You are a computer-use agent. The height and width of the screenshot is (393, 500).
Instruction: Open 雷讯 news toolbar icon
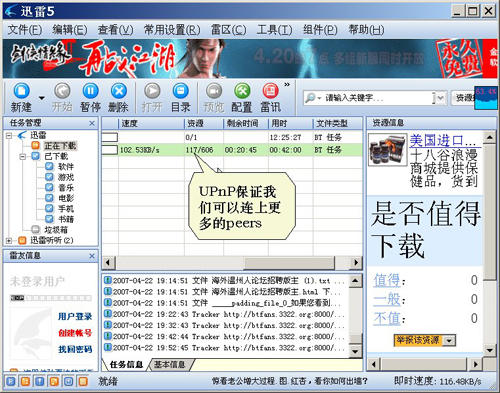(x=270, y=91)
